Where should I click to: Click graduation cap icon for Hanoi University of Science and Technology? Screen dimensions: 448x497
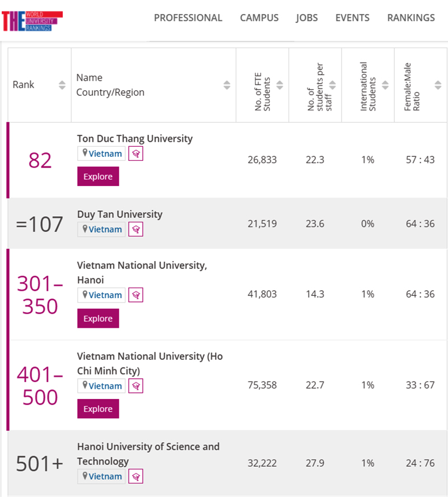click(136, 476)
